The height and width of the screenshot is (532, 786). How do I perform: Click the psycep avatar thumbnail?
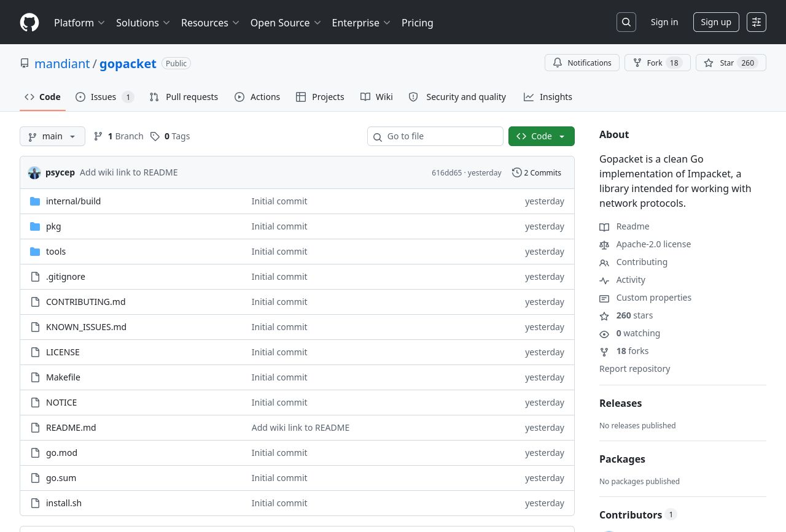point(34,173)
